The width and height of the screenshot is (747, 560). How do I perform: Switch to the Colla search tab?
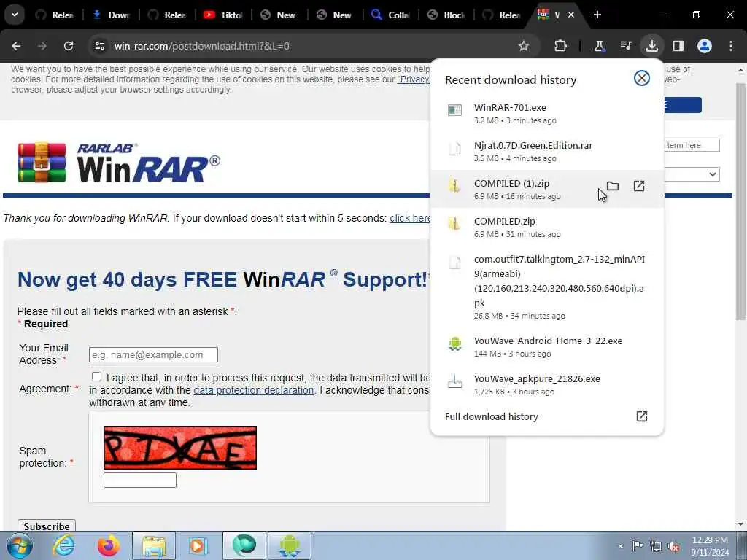coord(391,15)
